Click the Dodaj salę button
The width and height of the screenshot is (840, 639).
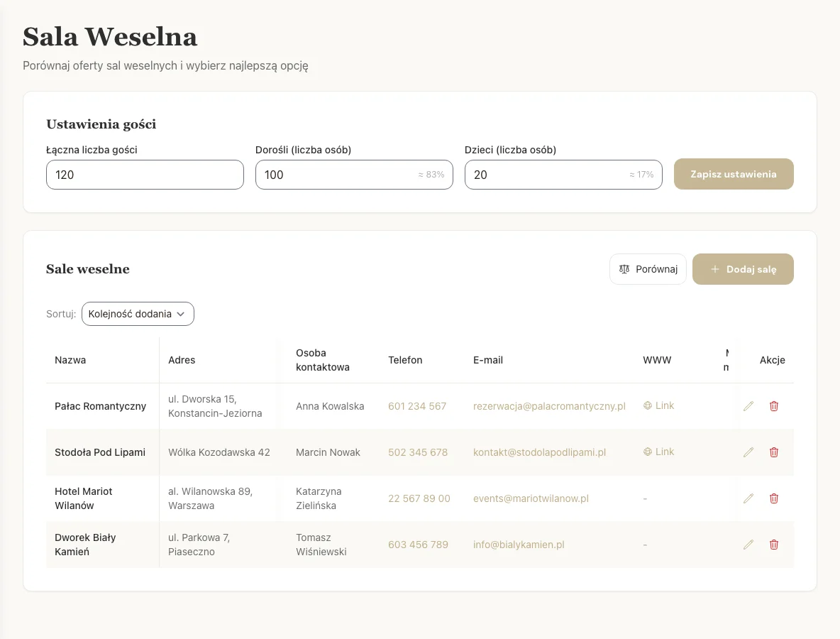(743, 269)
